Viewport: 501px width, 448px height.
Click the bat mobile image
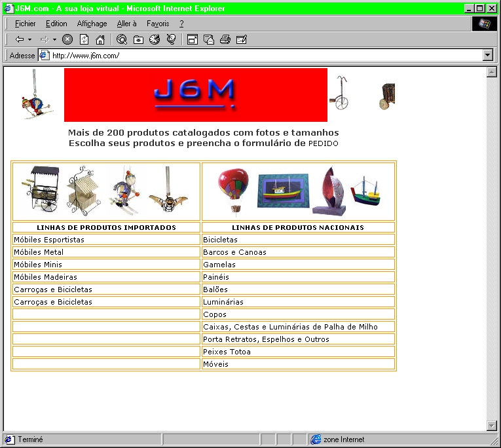pyautogui.click(x=168, y=191)
